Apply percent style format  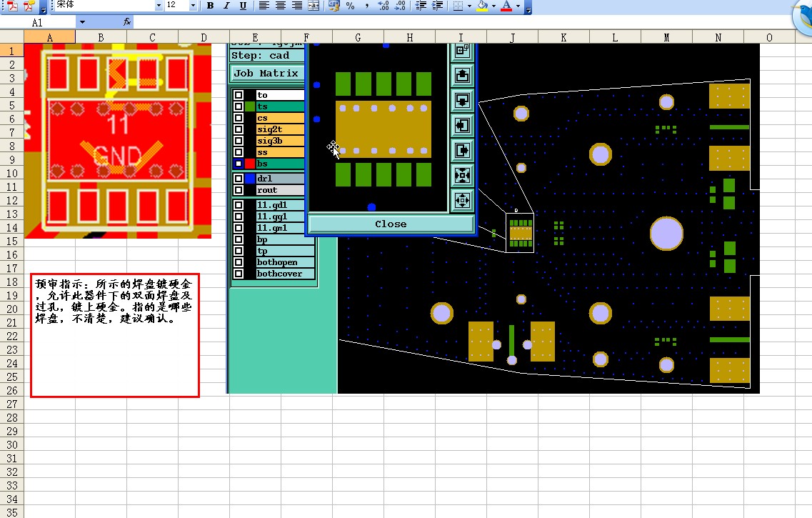click(350, 6)
